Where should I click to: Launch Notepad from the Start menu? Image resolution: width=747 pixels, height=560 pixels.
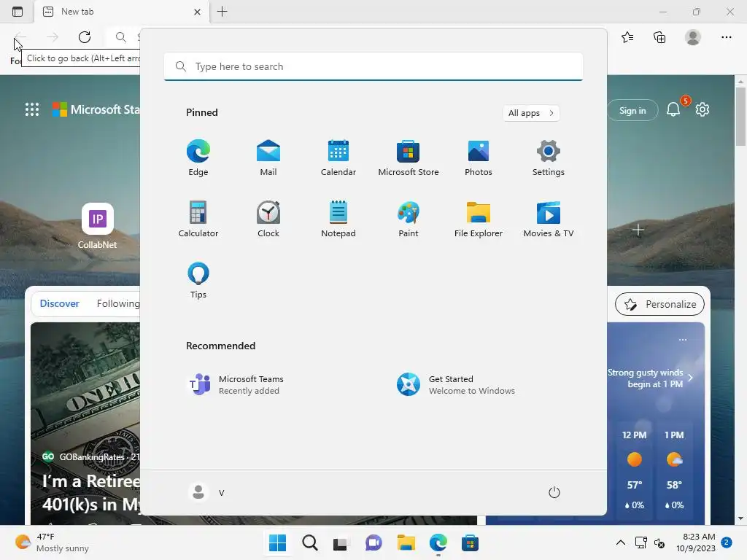point(338,219)
